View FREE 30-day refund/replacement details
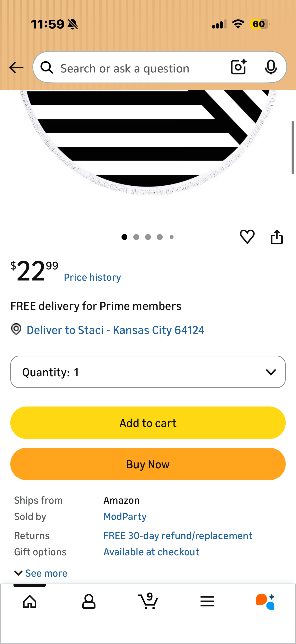Image resolution: width=296 pixels, height=644 pixels. (x=178, y=535)
